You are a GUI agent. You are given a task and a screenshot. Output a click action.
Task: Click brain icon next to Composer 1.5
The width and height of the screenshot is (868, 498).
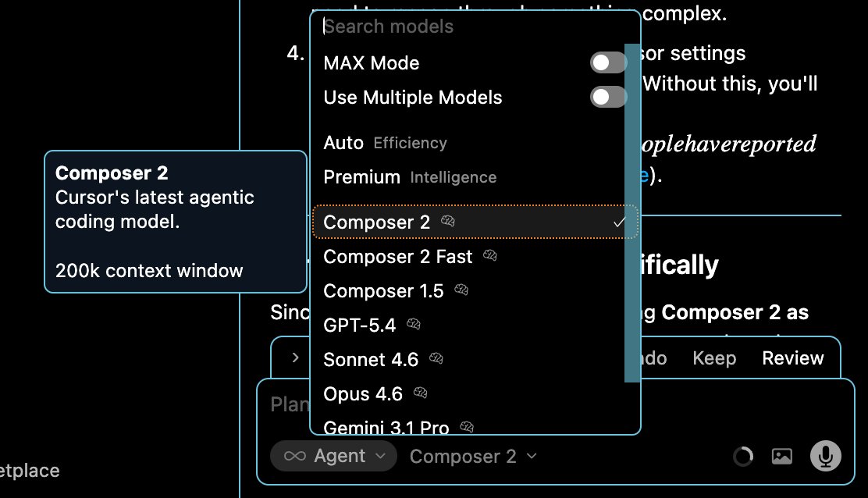[x=461, y=290]
